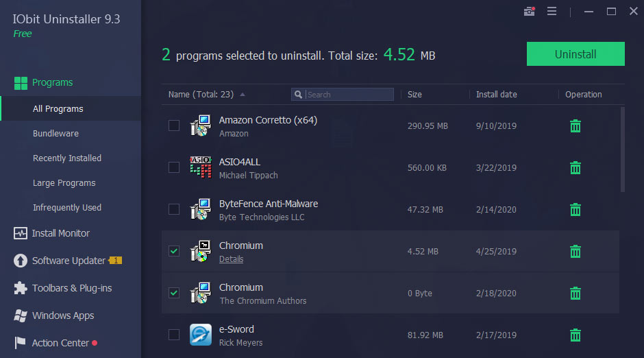The height and width of the screenshot is (358, 644).
Task: Click the trash icon for ASIO4ALL
Action: [x=575, y=168]
